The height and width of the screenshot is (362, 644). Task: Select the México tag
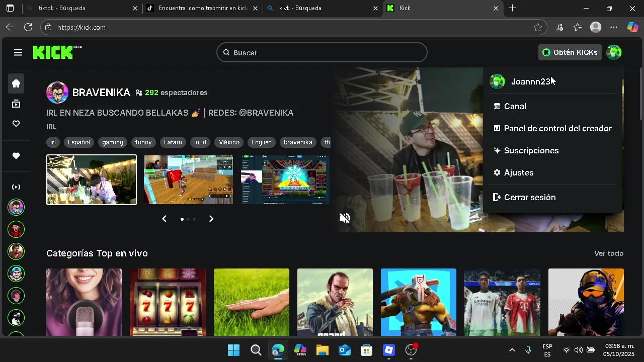(x=229, y=142)
